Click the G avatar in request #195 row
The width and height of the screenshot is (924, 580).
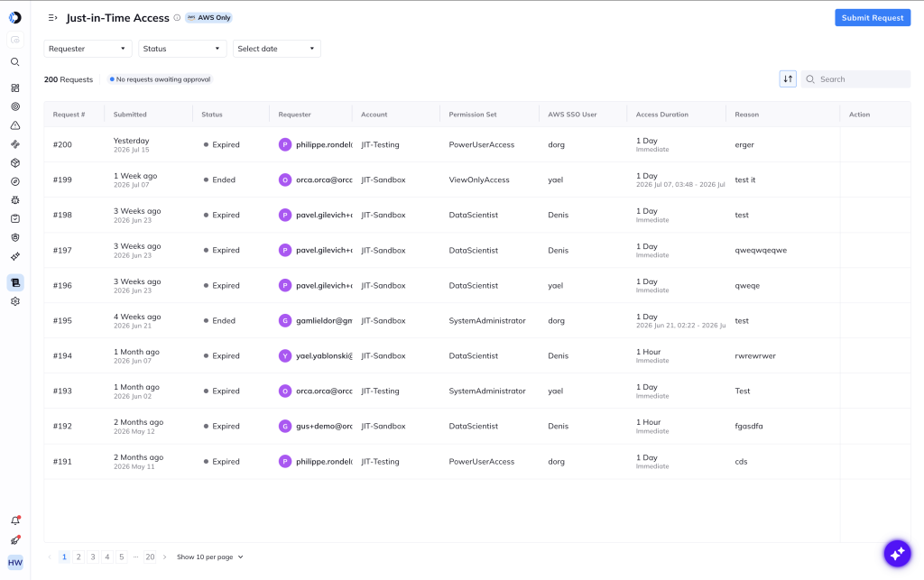coord(285,320)
